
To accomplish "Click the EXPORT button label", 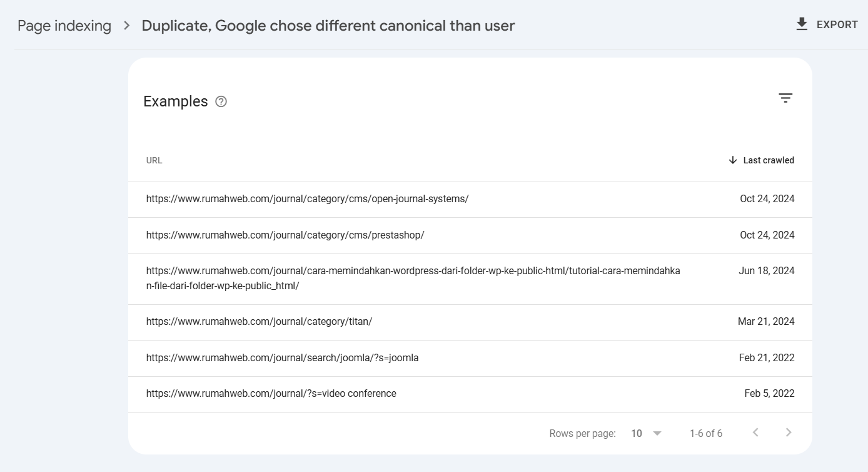I will [x=837, y=24].
